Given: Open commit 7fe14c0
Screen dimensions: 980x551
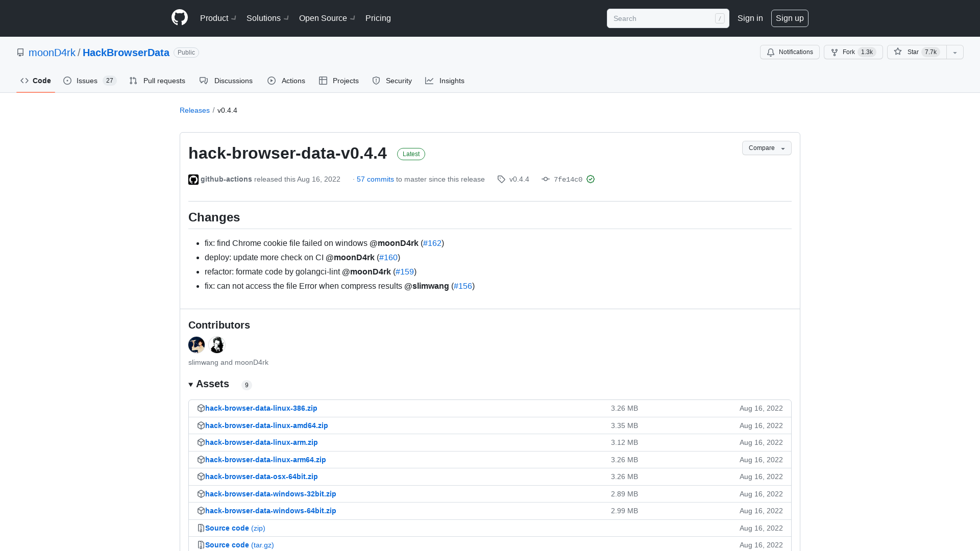Looking at the screenshot, I should point(568,180).
